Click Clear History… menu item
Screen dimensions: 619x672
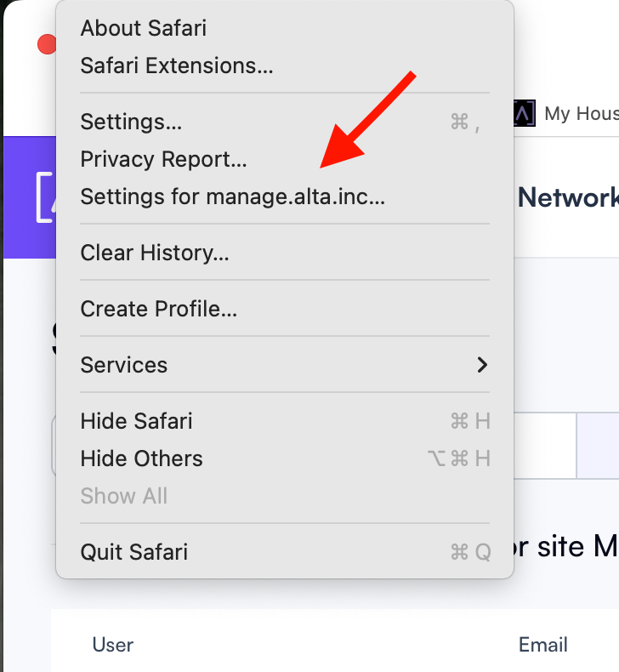pyautogui.click(x=285, y=253)
